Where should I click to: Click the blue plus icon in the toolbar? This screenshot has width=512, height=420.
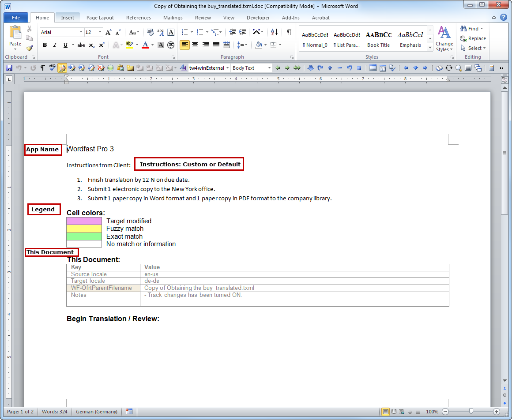[330, 68]
